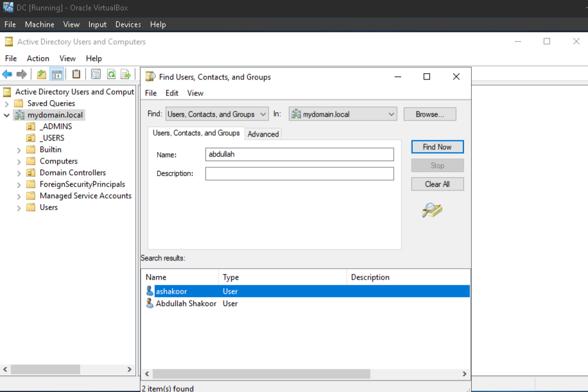588x392 pixels.
Task: Expand the Managed Service Accounts node
Action: 19,196
